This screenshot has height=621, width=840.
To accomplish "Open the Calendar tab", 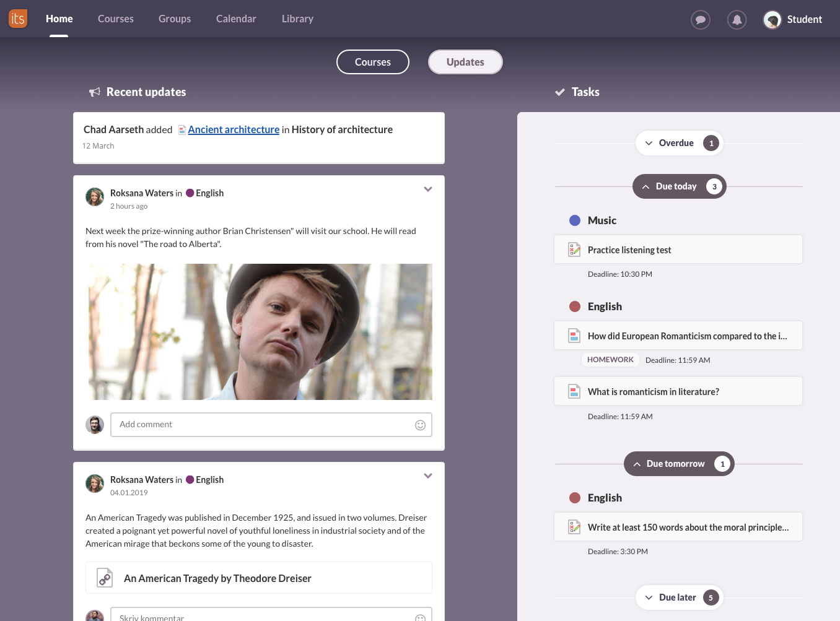I will coord(236,19).
